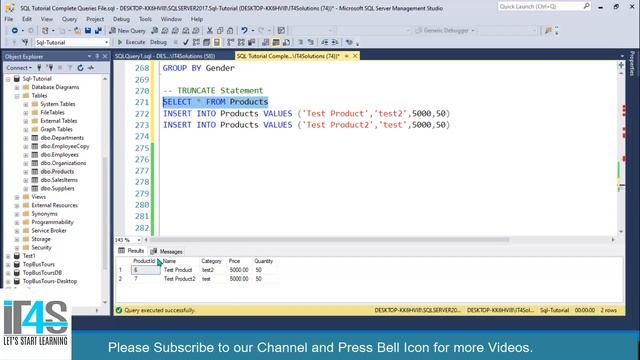Cut selection using the scissors icon

(210, 31)
